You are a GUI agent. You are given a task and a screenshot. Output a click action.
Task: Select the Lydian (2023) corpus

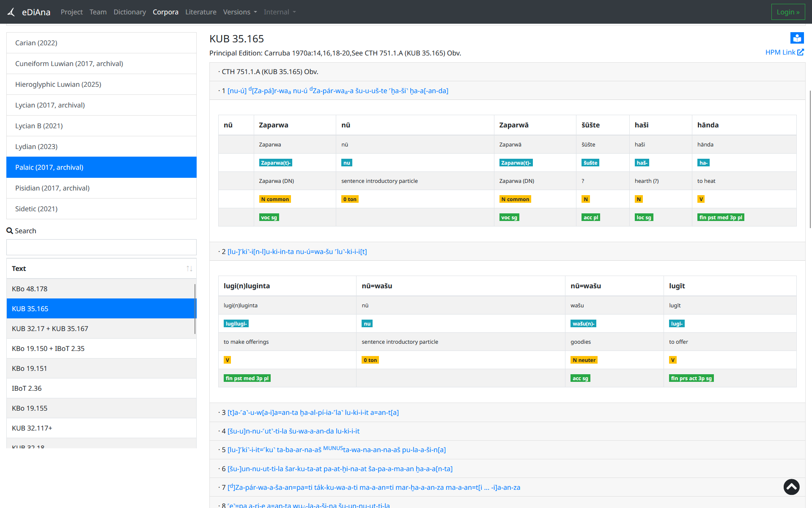pos(101,146)
